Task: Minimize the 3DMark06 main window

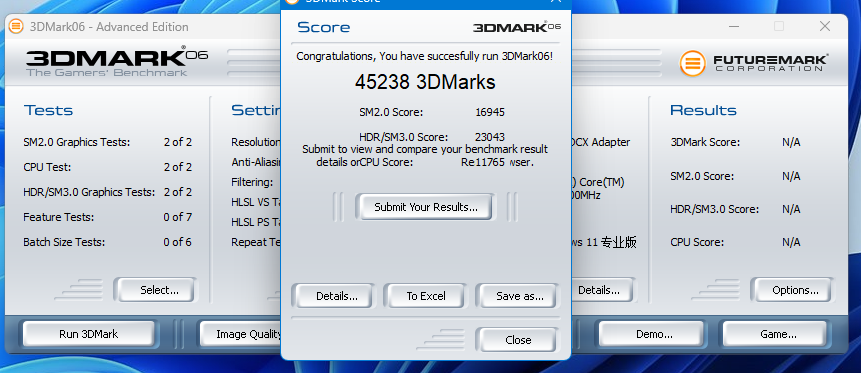Action: click(733, 26)
